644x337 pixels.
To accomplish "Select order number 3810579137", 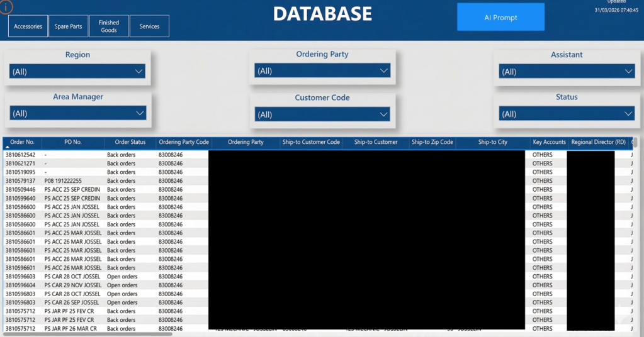I will 21,181.
